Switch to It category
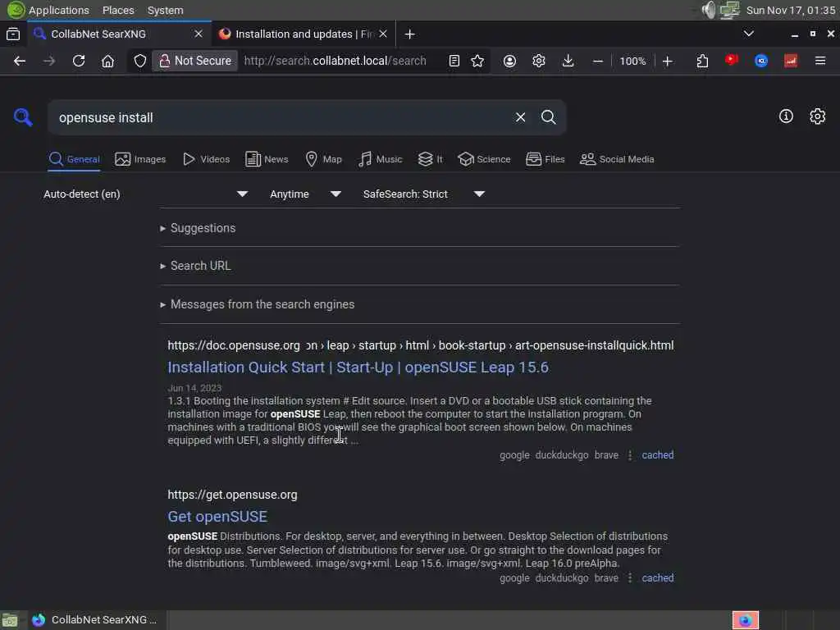 click(430, 159)
